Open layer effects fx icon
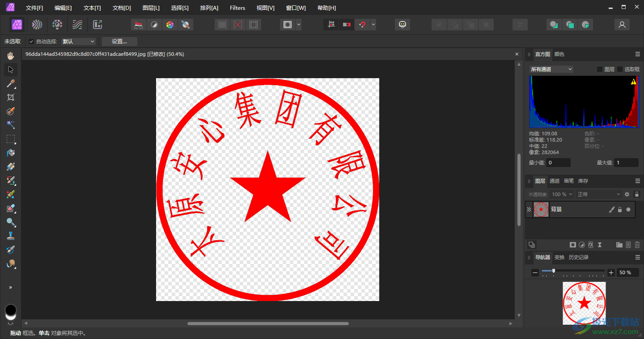The image size is (644, 339). point(591,245)
